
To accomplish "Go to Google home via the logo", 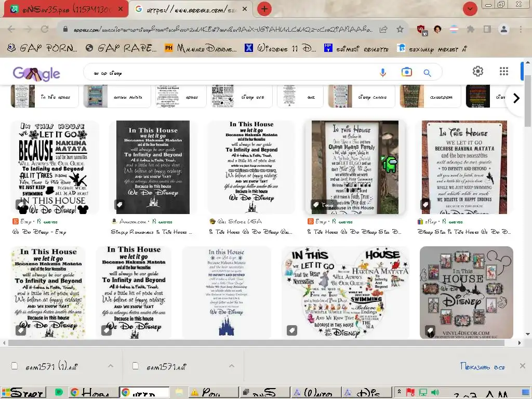I will click(x=36, y=73).
